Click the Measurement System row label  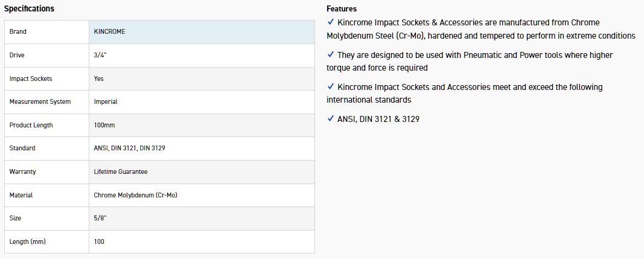[x=40, y=101]
